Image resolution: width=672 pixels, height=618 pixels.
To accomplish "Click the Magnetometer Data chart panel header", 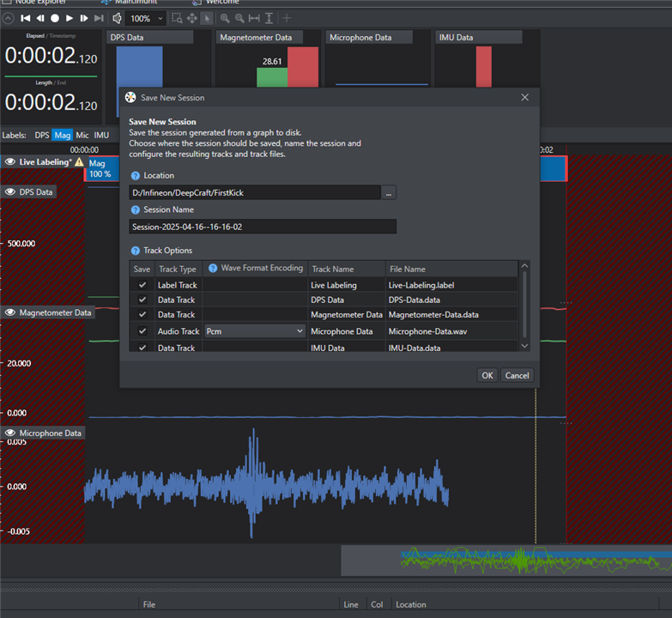I will [x=259, y=37].
